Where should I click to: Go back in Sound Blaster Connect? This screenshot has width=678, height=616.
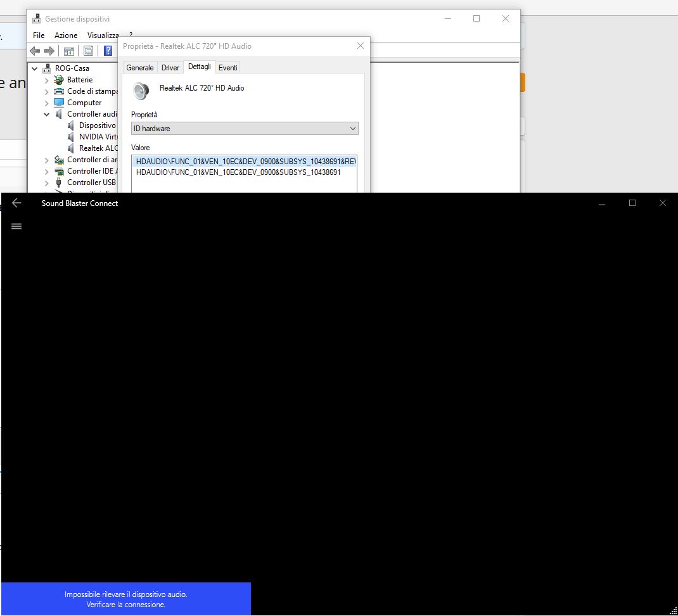16,203
